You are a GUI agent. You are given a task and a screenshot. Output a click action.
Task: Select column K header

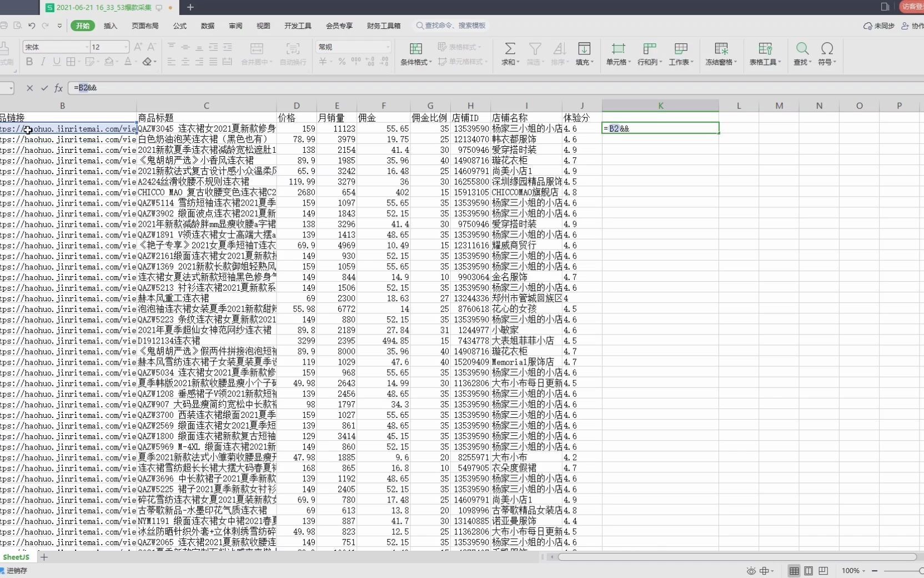pos(660,106)
